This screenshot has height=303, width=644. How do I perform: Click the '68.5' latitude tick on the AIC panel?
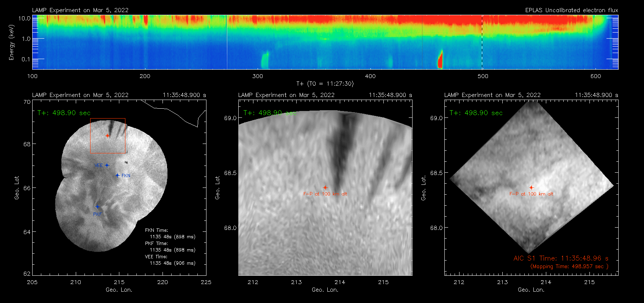click(436, 173)
